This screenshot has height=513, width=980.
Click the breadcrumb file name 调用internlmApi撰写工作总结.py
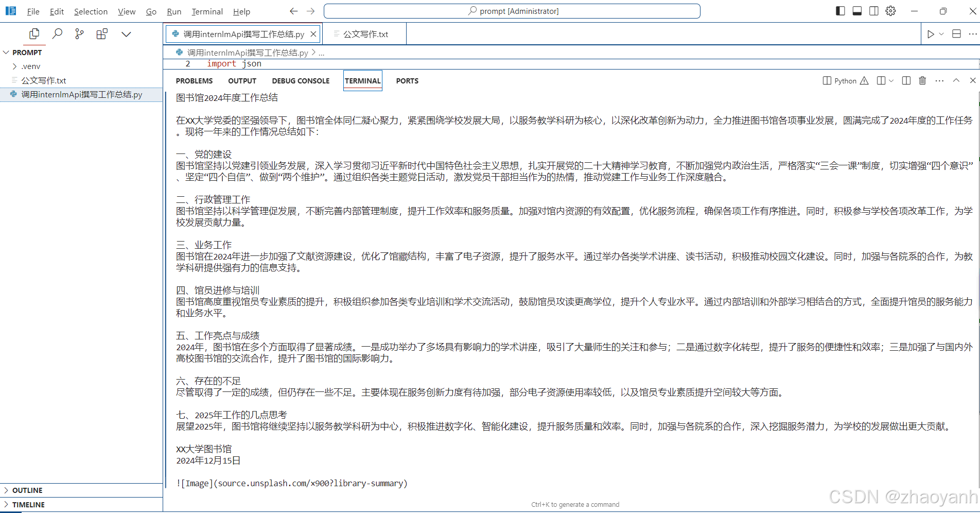pos(247,53)
